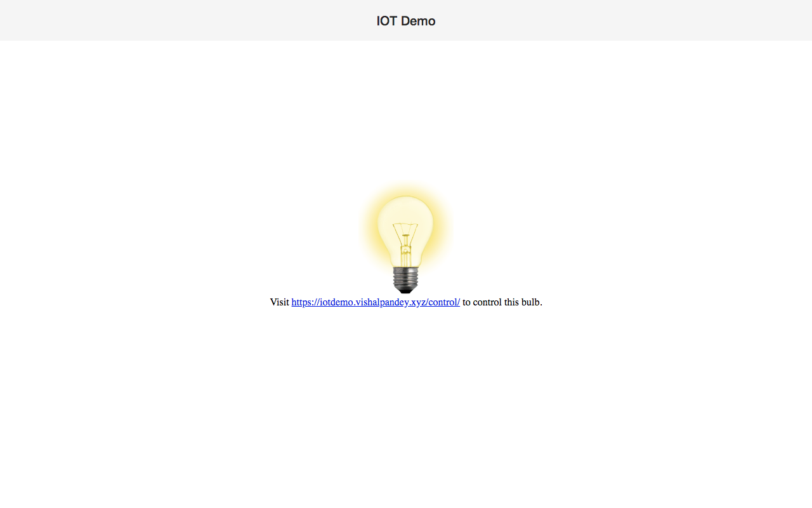812x508 pixels.
Task: Click the black contact tip under the bulb
Action: click(405, 291)
